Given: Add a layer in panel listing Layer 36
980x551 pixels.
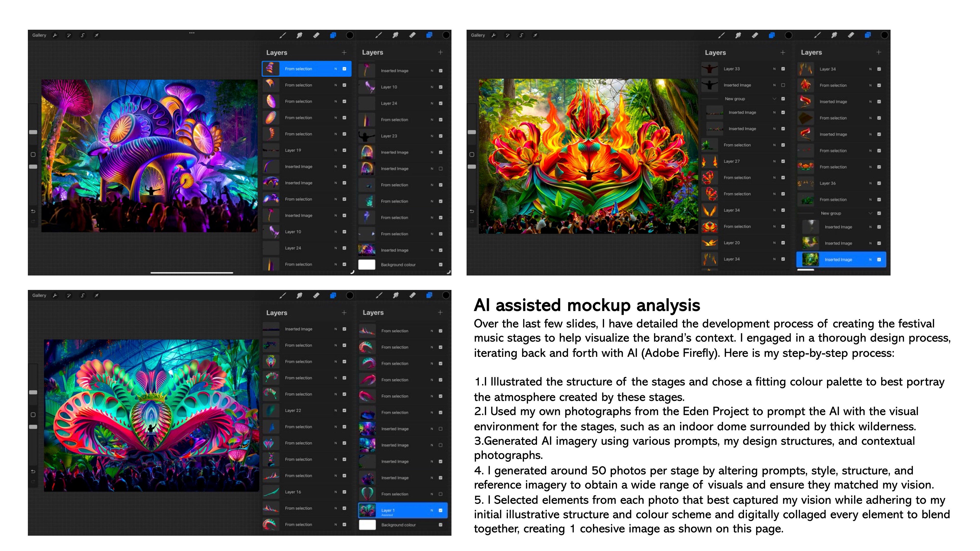Looking at the screenshot, I should coord(879,52).
